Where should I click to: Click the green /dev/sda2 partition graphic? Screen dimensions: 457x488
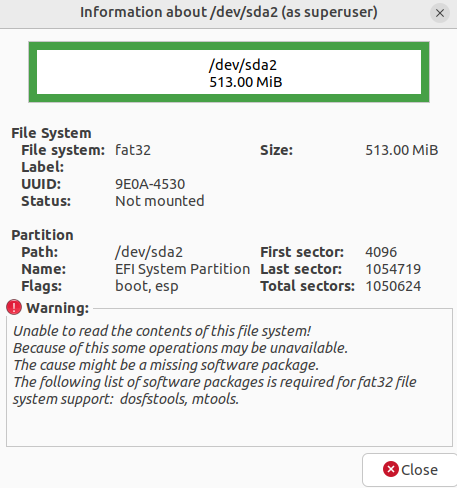pos(229,72)
